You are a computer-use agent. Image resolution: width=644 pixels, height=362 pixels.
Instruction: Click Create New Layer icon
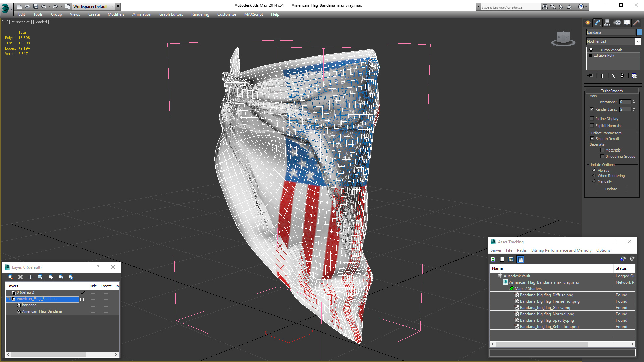10,277
